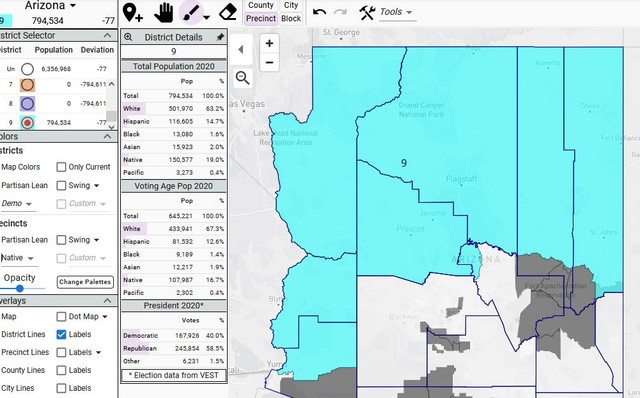Screen dimensions: 640x398
Task: Select the unassigned district circle
Action: 27,69
